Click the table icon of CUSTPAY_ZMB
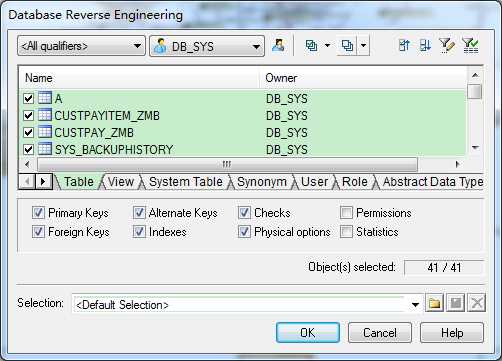This screenshot has height=361, width=502. click(x=45, y=132)
